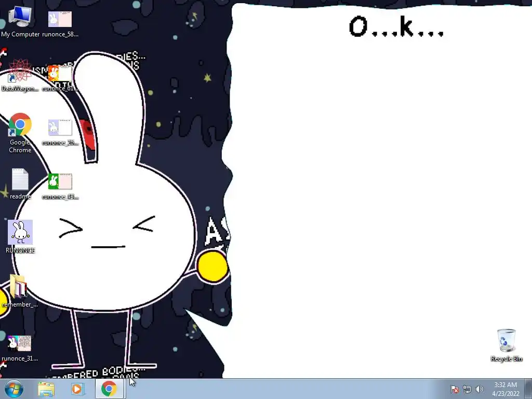Image resolution: width=532 pixels, height=399 pixels.
Task: Click the Show desktop button strip
Action: [x=528, y=389]
